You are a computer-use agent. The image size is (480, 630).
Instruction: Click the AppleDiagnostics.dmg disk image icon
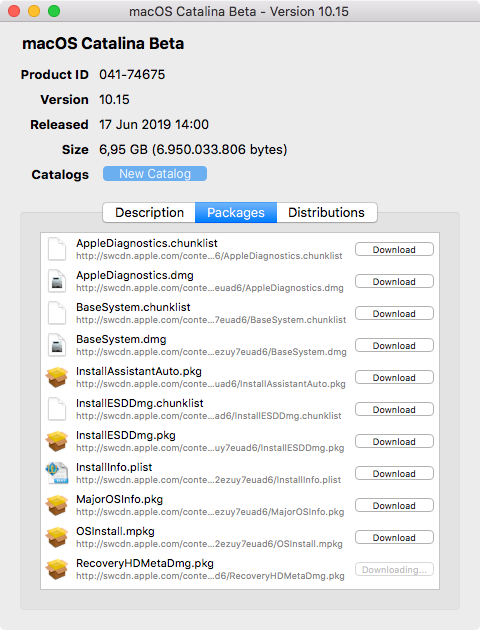57,281
